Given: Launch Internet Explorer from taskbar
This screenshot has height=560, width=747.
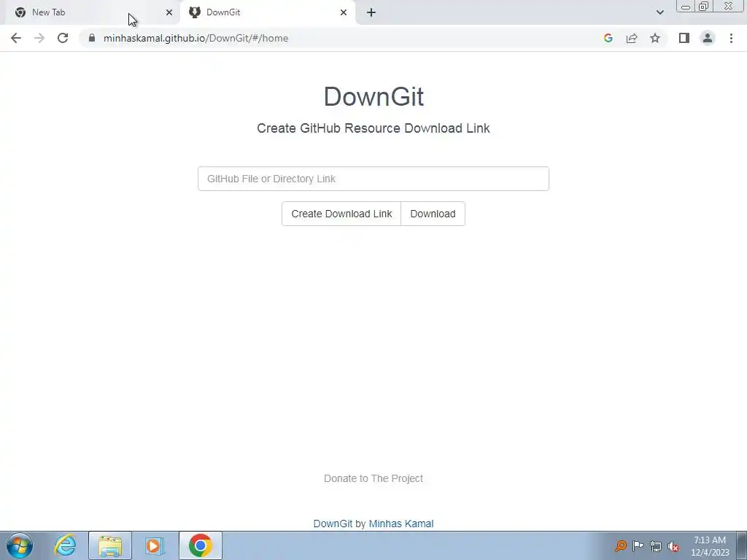Looking at the screenshot, I should (65, 545).
